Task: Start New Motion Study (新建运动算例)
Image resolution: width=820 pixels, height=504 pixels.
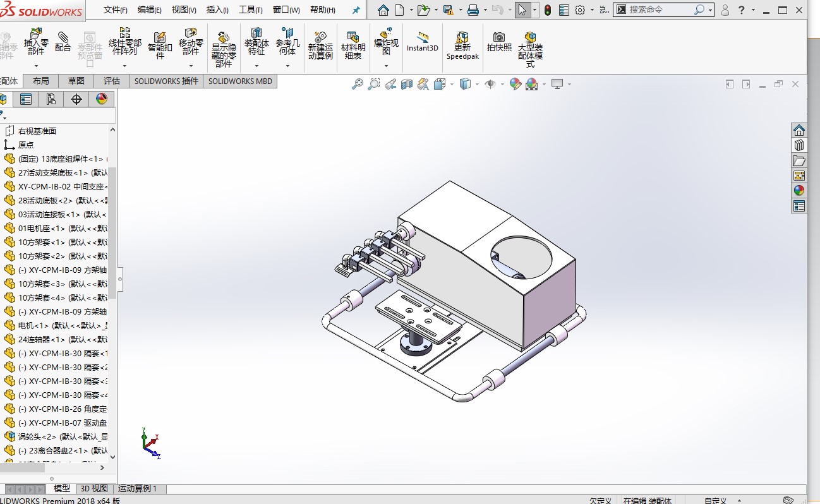Action: pyautogui.click(x=320, y=45)
